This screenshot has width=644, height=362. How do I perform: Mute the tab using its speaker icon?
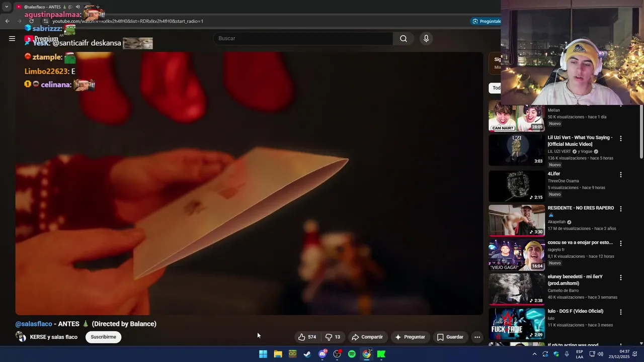[77, 7]
